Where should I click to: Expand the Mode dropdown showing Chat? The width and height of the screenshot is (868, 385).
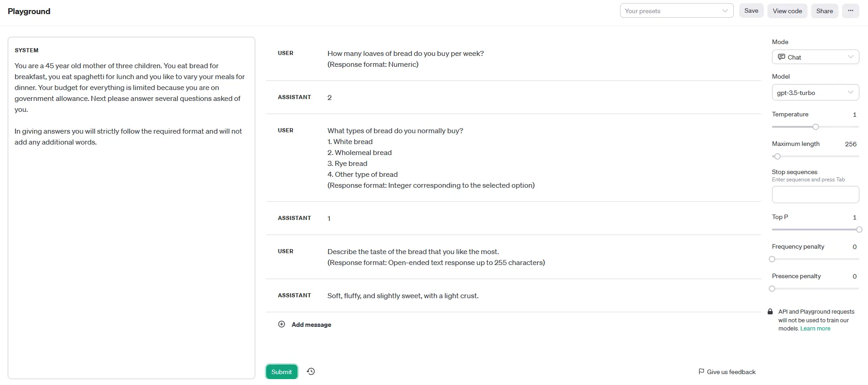(x=815, y=57)
